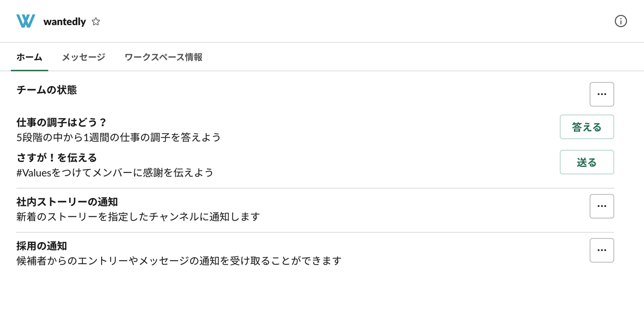This screenshot has width=644, height=329.
Task: Click the wantedly app name
Action: click(64, 21)
